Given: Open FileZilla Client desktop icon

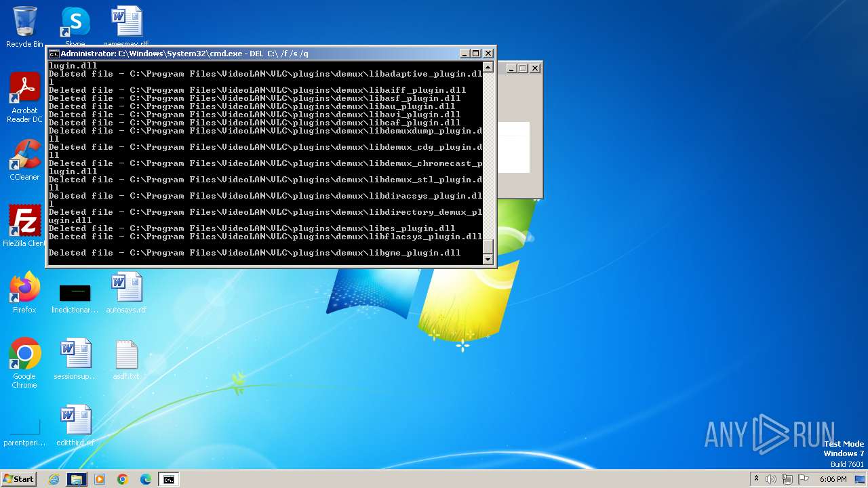Looking at the screenshot, I should 24,226.
